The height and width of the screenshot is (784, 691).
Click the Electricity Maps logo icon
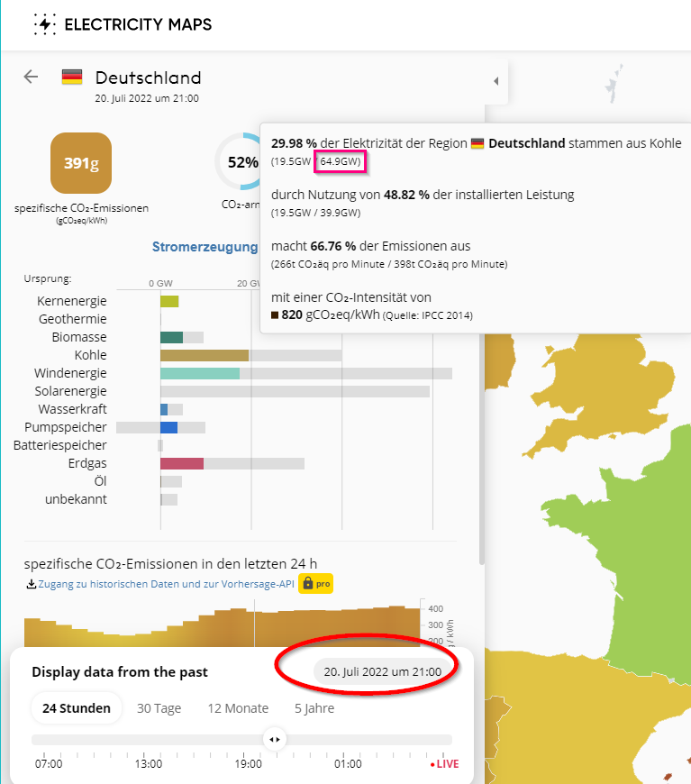click(x=44, y=24)
